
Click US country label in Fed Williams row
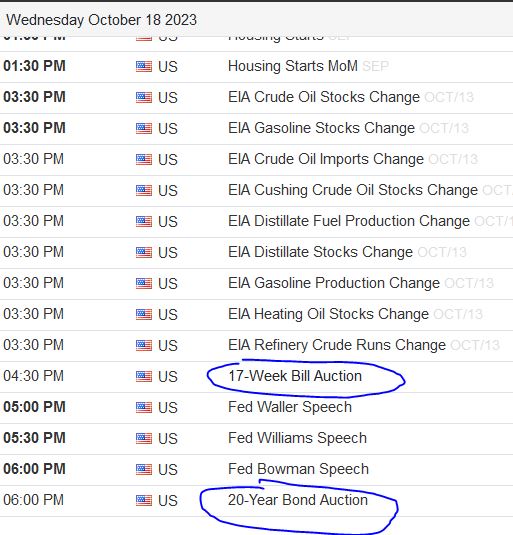coord(167,439)
